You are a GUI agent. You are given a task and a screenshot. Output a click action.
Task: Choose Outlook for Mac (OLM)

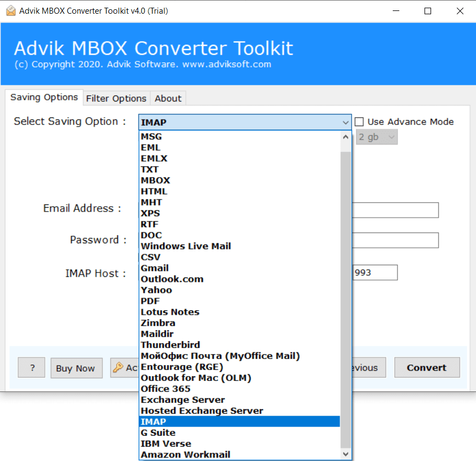(240, 378)
